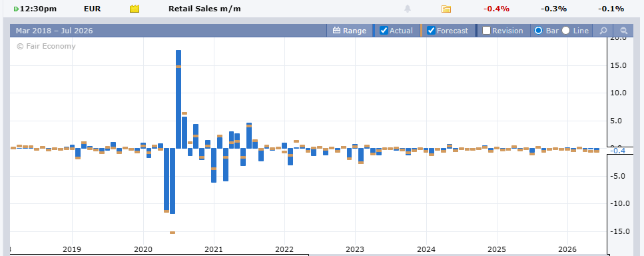
Task: Toggle the Actual checkbox
Action: pos(384,31)
